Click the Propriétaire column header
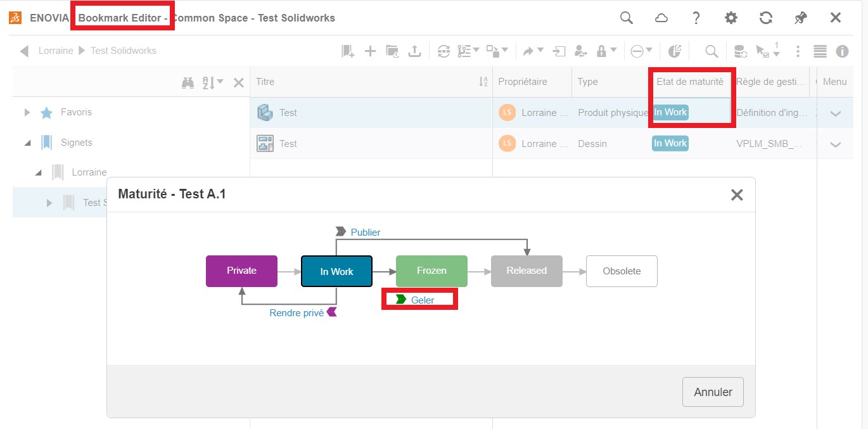 [x=522, y=82]
